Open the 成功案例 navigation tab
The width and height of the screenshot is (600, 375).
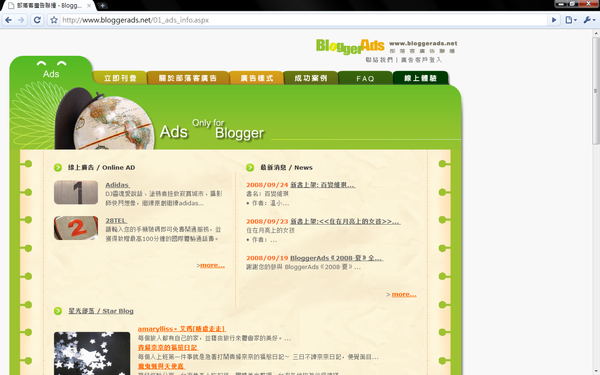point(311,78)
